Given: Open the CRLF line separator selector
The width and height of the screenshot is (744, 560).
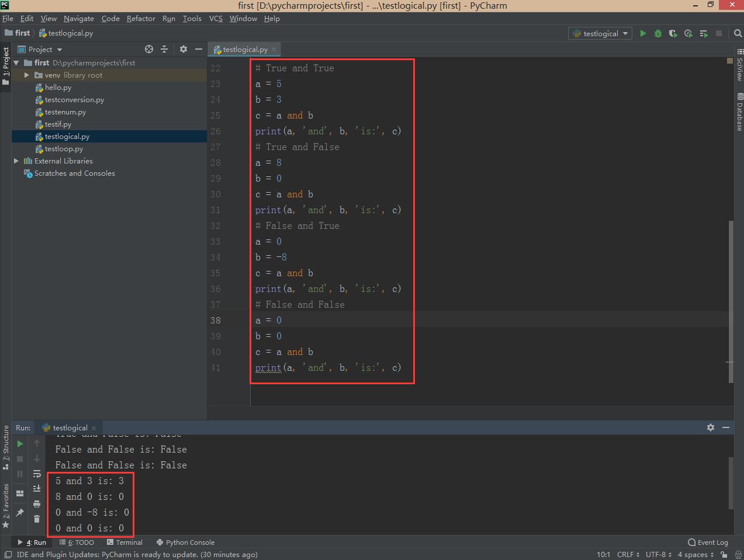Looking at the screenshot, I should 628,555.
